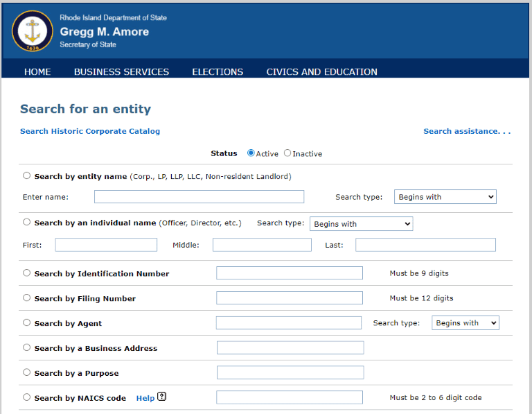The width and height of the screenshot is (532, 414).
Task: Open the Business Services menu
Action: pyautogui.click(x=121, y=71)
